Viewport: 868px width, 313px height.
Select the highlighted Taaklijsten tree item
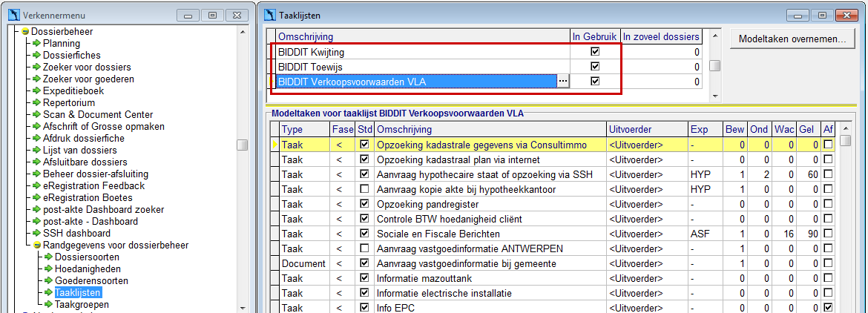click(x=77, y=292)
